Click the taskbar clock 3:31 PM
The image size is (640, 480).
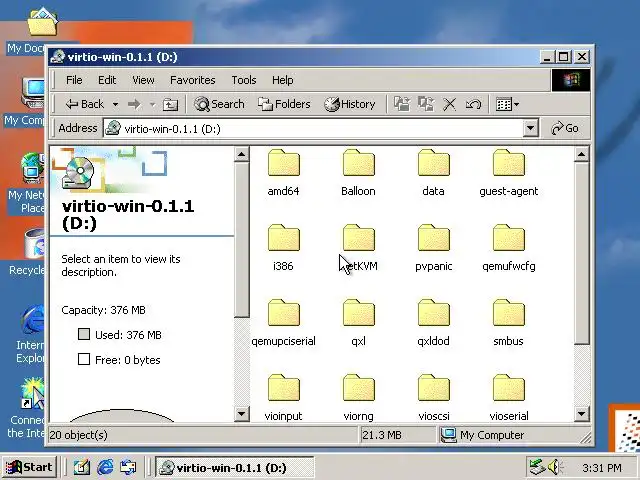pos(602,467)
